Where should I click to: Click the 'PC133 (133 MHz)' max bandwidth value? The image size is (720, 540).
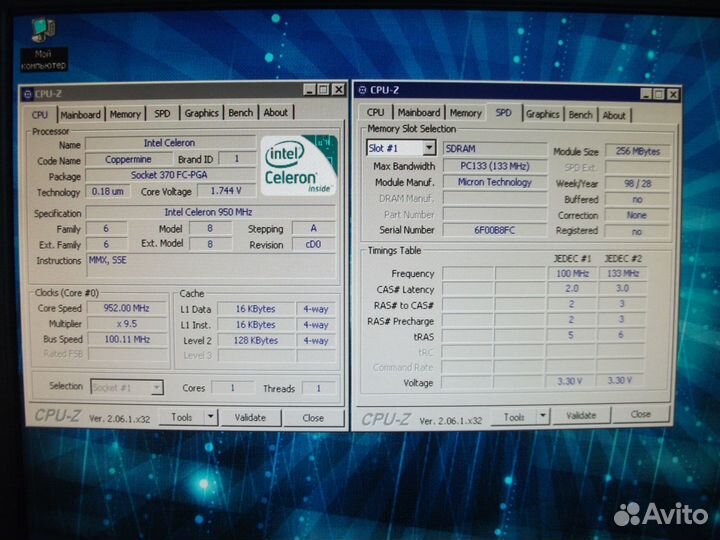point(495,166)
